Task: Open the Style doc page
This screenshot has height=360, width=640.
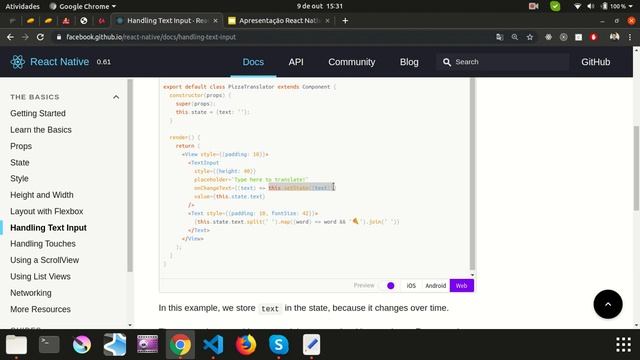Action: 19,179
